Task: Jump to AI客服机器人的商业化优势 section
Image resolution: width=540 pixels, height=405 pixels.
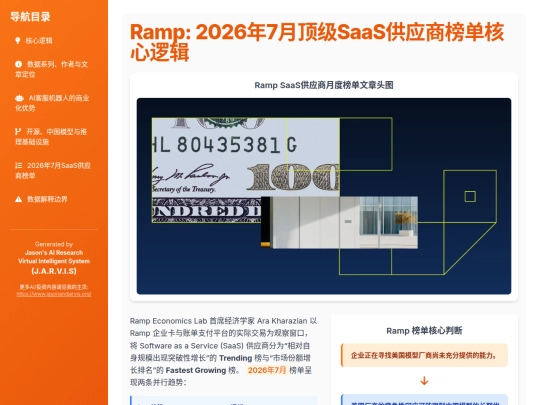Action: 54,103
